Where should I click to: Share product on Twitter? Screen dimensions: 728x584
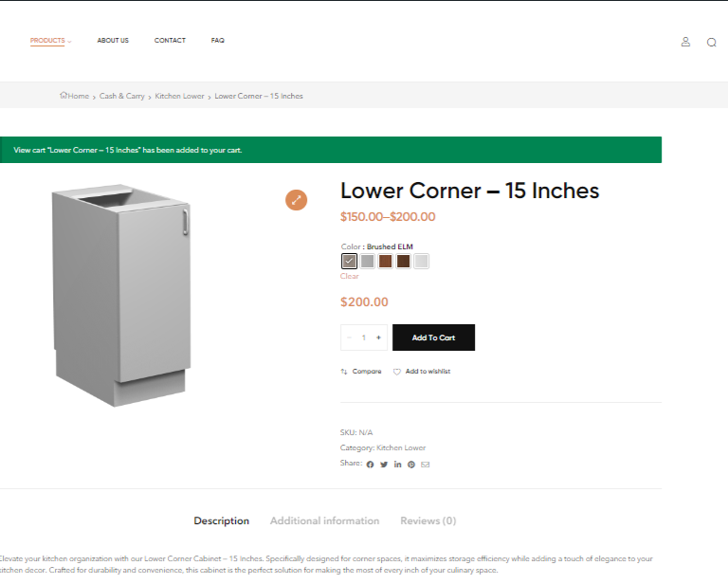click(384, 465)
